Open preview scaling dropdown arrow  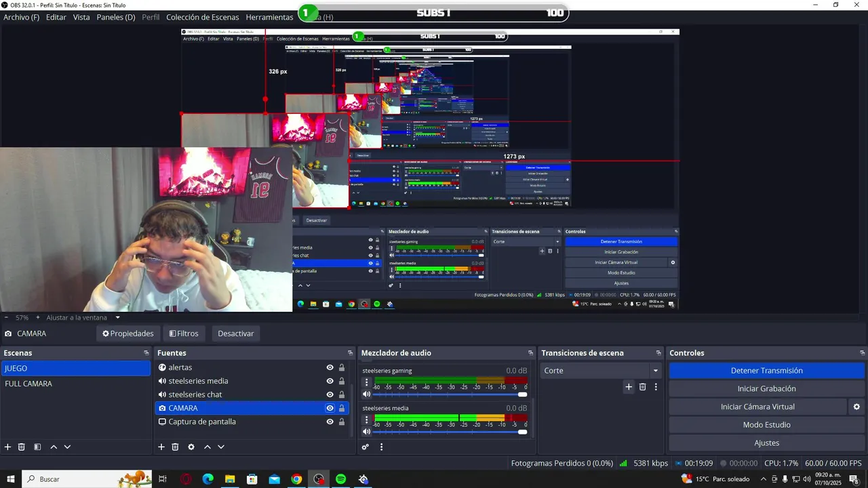[117, 317]
